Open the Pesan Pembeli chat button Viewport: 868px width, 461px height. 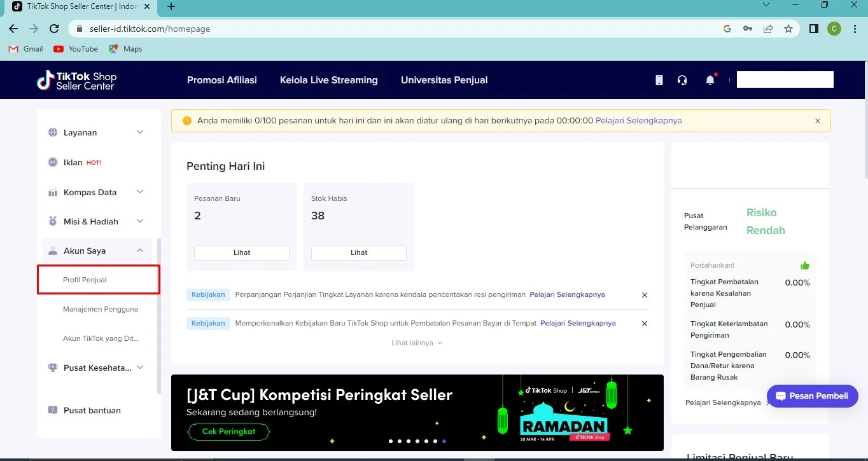[813, 396]
